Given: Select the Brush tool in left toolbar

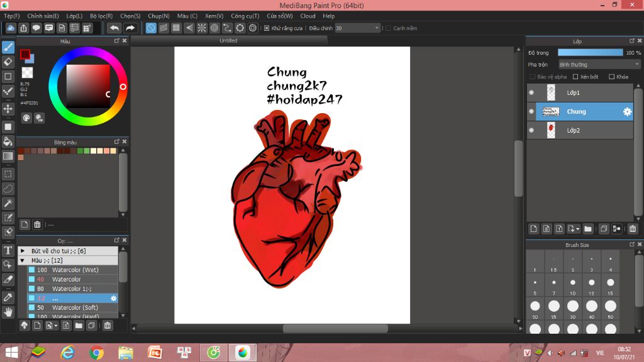Looking at the screenshot, I should (x=8, y=47).
